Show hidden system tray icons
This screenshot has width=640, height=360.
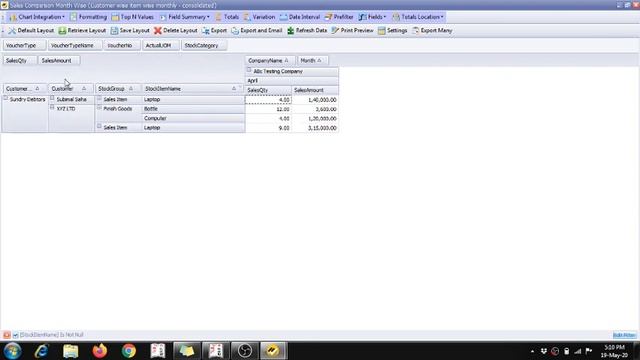click(532, 351)
